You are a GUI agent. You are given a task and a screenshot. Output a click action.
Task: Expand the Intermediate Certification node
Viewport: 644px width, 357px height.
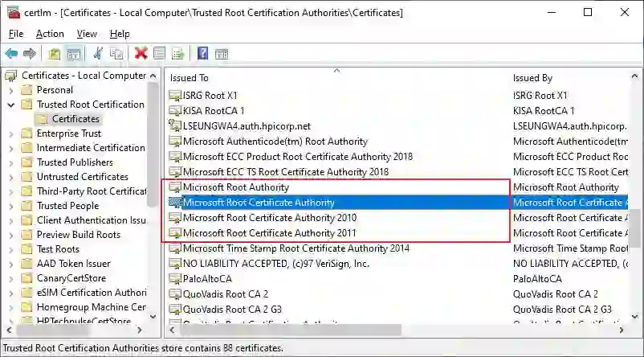(x=11, y=148)
